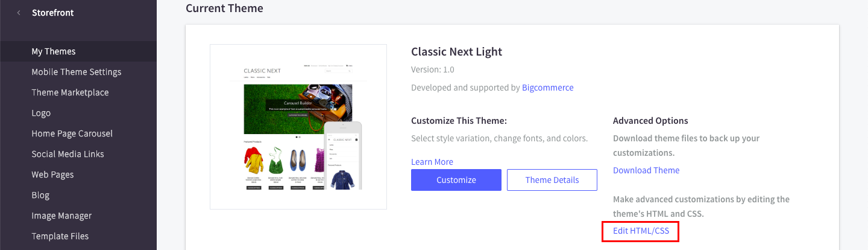Click the Download Theme link
The height and width of the screenshot is (250, 868).
(x=646, y=170)
